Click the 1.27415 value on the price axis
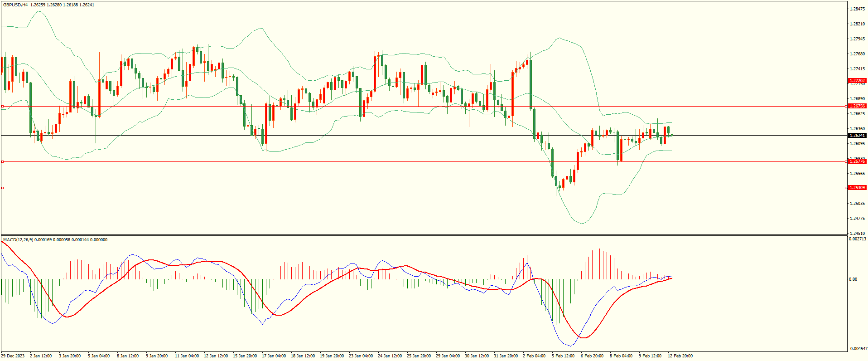The width and height of the screenshot is (868, 361). (858, 69)
